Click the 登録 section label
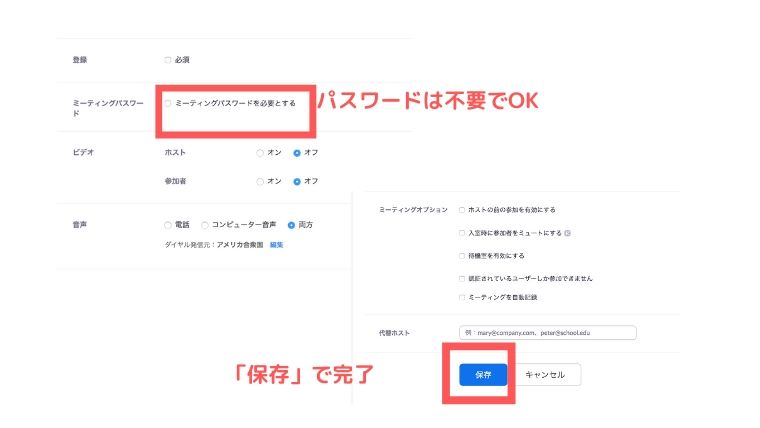This screenshot has width=760, height=428. pos(79,60)
